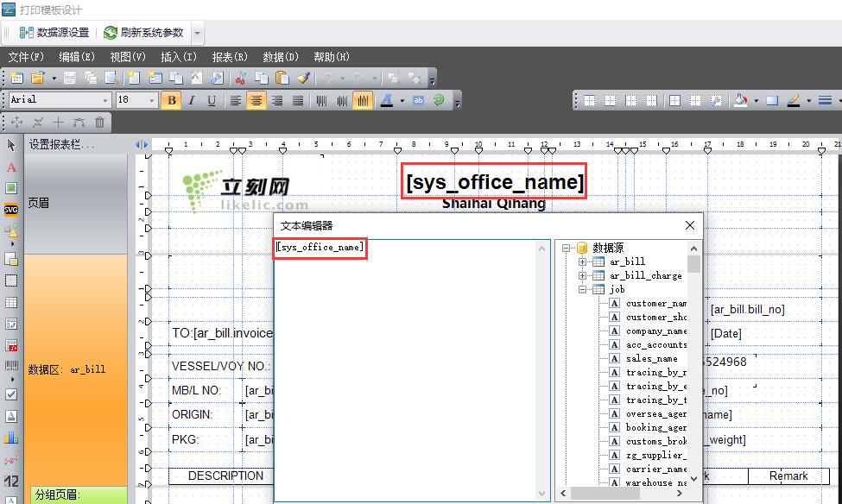842x504 pixels.
Task: Click the green rotate text icon
Action: pyautogui.click(x=439, y=100)
